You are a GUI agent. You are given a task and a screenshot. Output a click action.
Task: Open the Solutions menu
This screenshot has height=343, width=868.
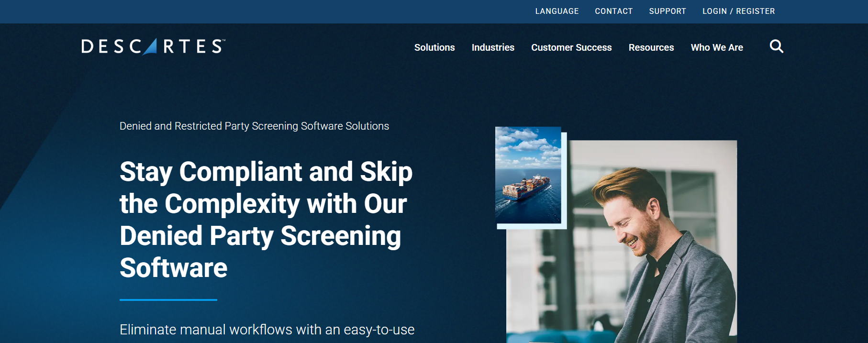click(434, 47)
